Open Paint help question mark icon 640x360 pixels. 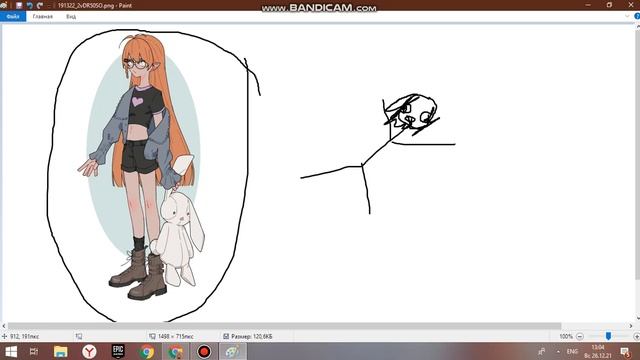click(637, 16)
